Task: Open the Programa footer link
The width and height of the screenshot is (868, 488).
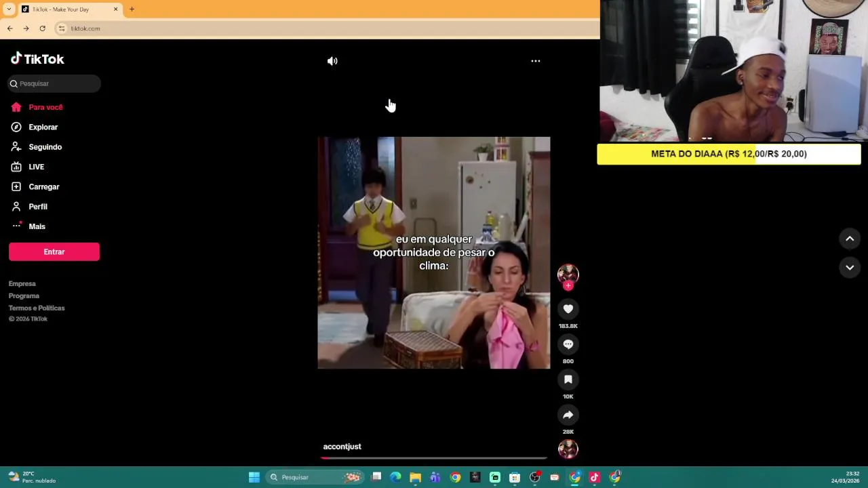Action: pyautogui.click(x=24, y=296)
